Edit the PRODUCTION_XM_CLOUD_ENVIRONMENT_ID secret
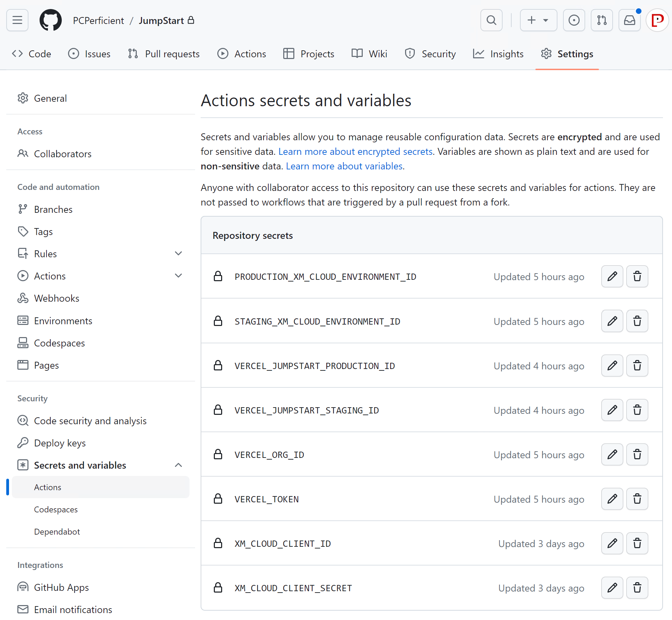The width and height of the screenshot is (672, 620). pos(612,276)
